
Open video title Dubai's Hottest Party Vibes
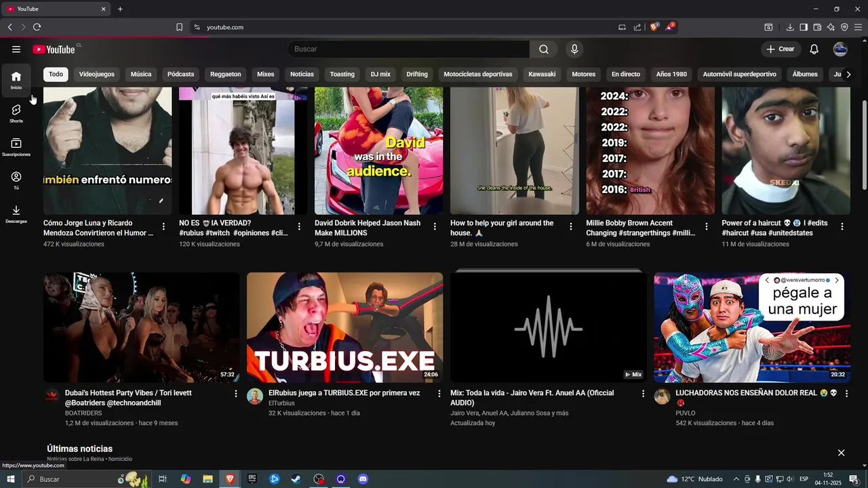coord(128,398)
